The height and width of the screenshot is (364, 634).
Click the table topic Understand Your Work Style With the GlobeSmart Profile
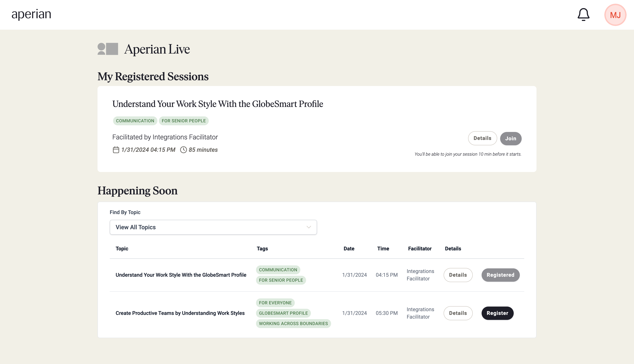pyautogui.click(x=181, y=275)
